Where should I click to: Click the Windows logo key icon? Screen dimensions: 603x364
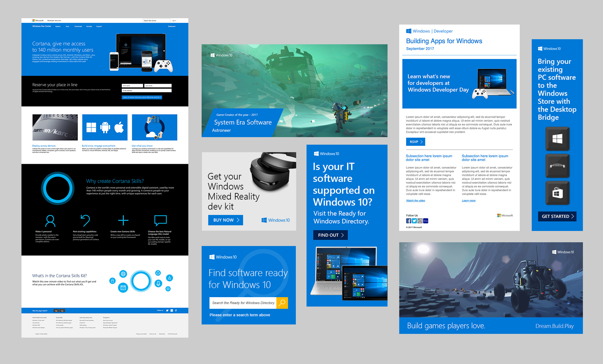[x=557, y=139]
